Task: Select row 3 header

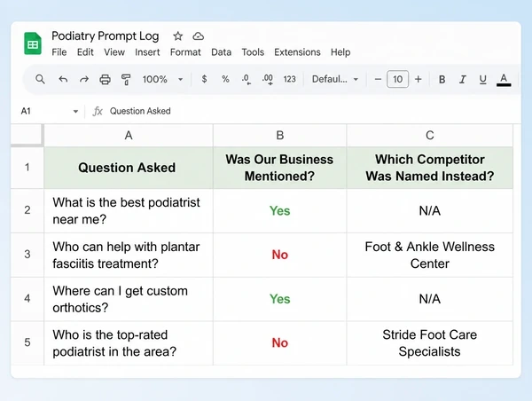Action: (27, 255)
